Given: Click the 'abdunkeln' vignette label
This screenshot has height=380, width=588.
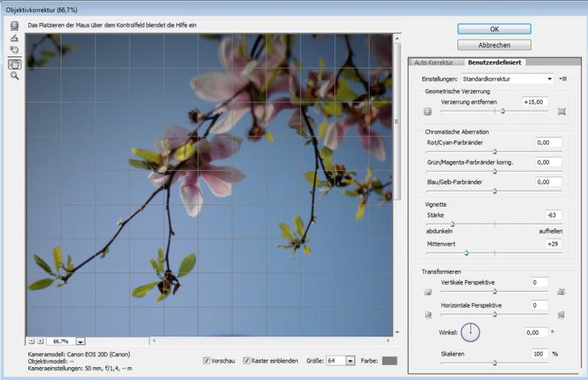Looking at the screenshot, I should 439,231.
